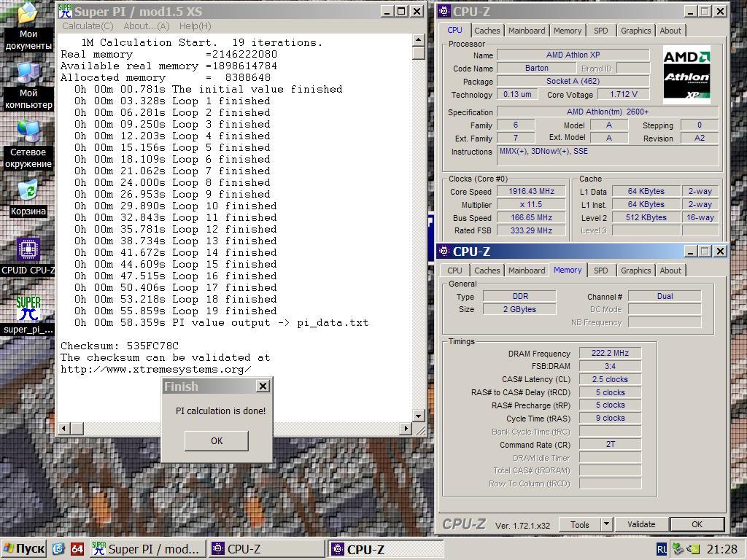Viewport: 747px width, 560px height.
Task: Click the AMD Athlon XP logo image
Action: [686, 75]
